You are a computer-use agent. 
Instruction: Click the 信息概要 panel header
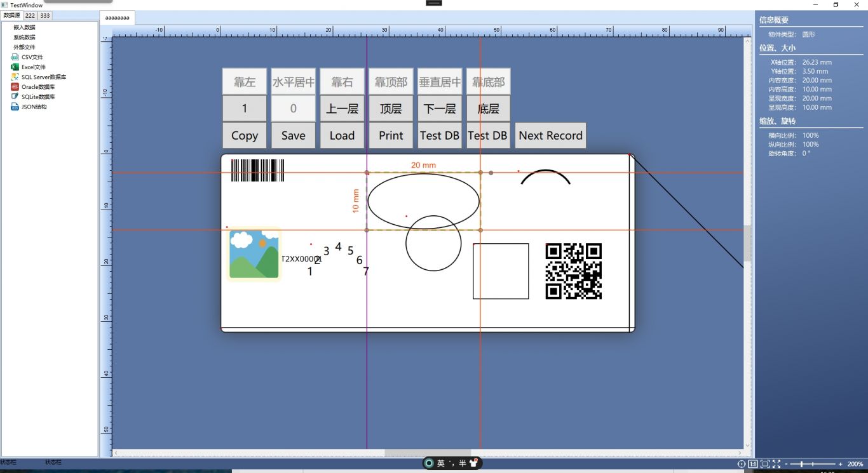(774, 20)
